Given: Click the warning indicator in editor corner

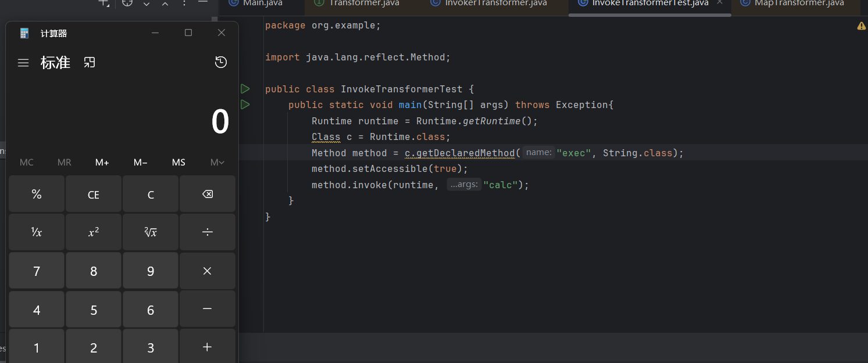Looking at the screenshot, I should (861, 26).
